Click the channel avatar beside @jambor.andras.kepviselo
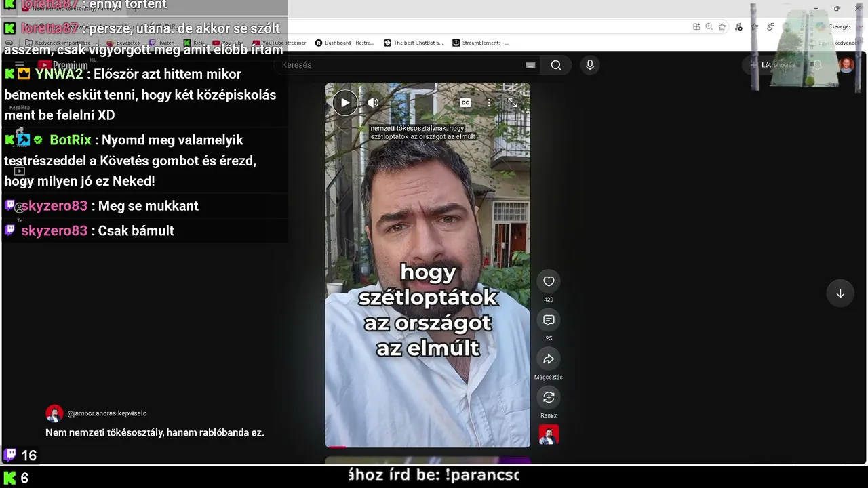This screenshot has height=488, width=868. 54,413
